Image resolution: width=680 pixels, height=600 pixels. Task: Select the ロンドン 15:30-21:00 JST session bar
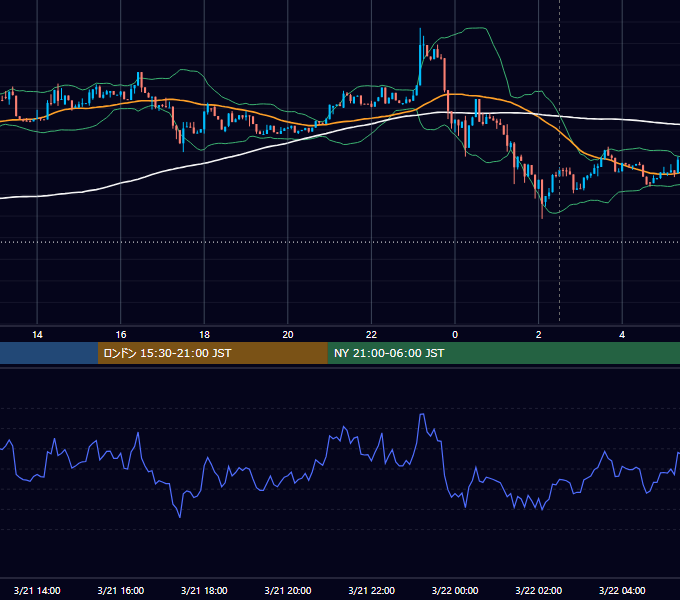click(x=212, y=353)
